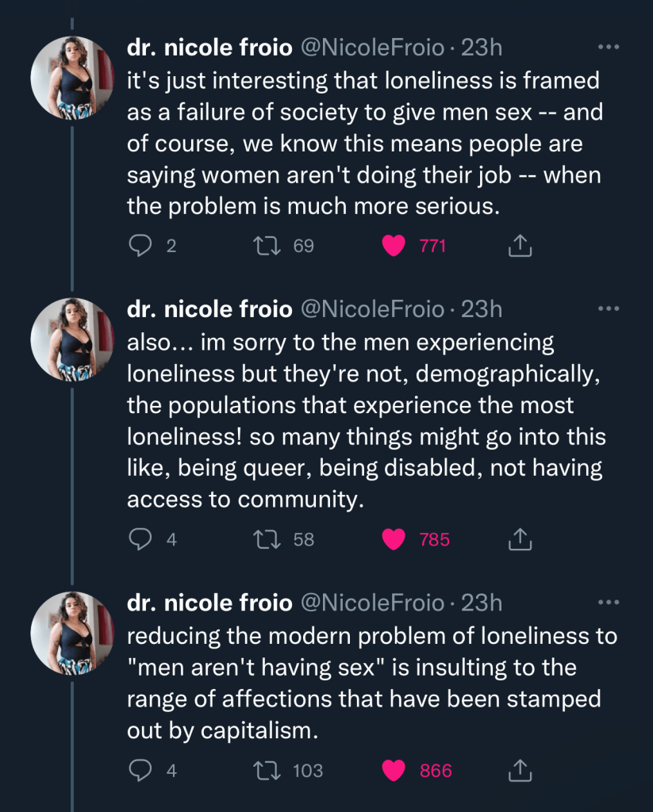This screenshot has width=653, height=812.
Task: Unlike the tweet with 866 likes
Action: pos(394,769)
